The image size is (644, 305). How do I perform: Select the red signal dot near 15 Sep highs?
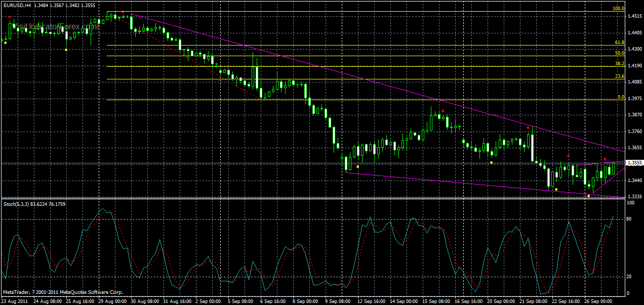[443, 111]
